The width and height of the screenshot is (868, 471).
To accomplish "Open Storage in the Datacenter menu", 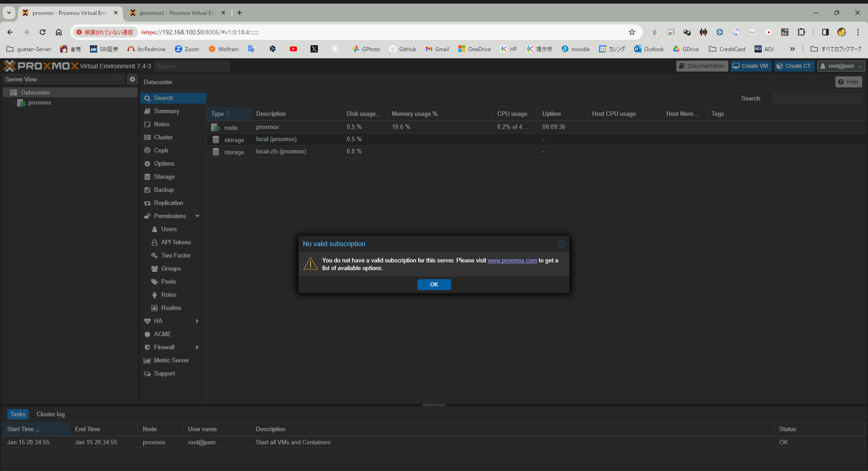I will [x=164, y=177].
